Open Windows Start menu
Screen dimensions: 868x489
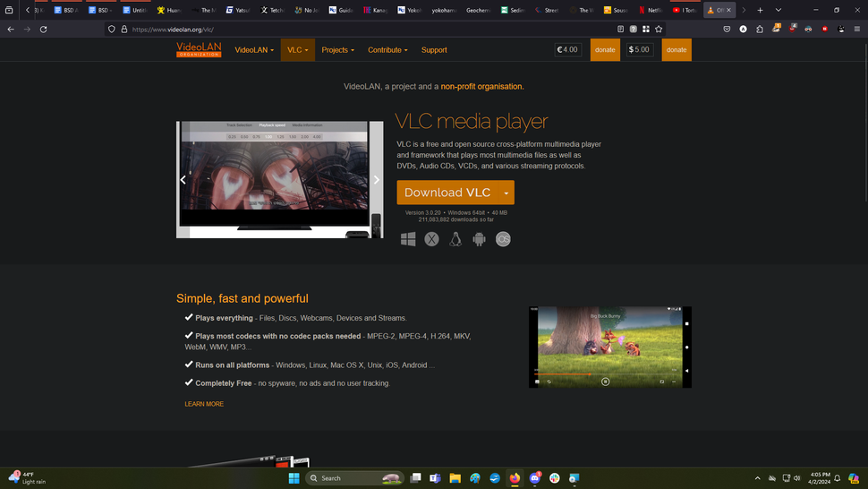pos(294,478)
